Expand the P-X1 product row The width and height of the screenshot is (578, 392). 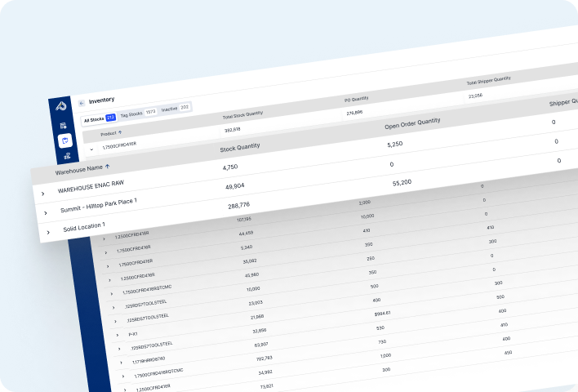point(118,335)
